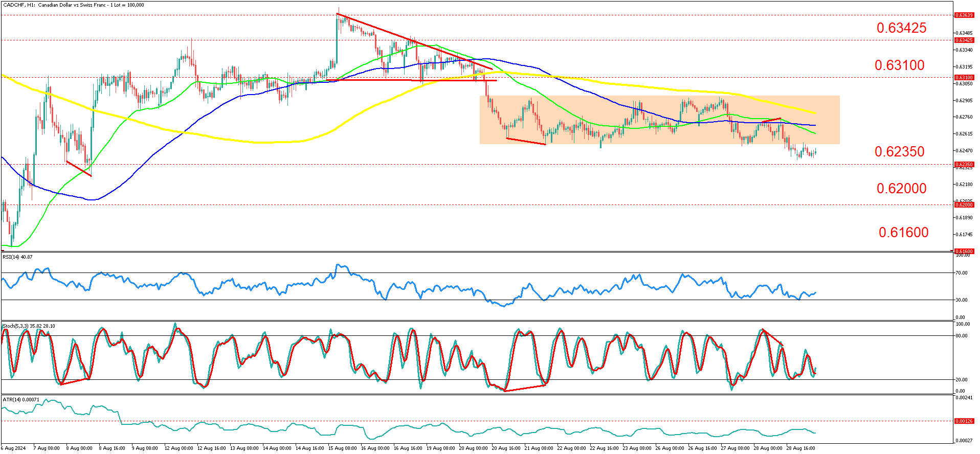Select the RSI(14) indicator label
This screenshot has width=980, height=454.
click(17, 257)
